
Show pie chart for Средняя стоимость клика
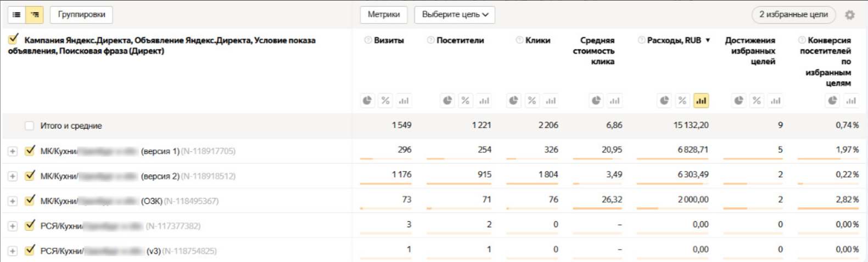pyautogui.click(x=596, y=100)
